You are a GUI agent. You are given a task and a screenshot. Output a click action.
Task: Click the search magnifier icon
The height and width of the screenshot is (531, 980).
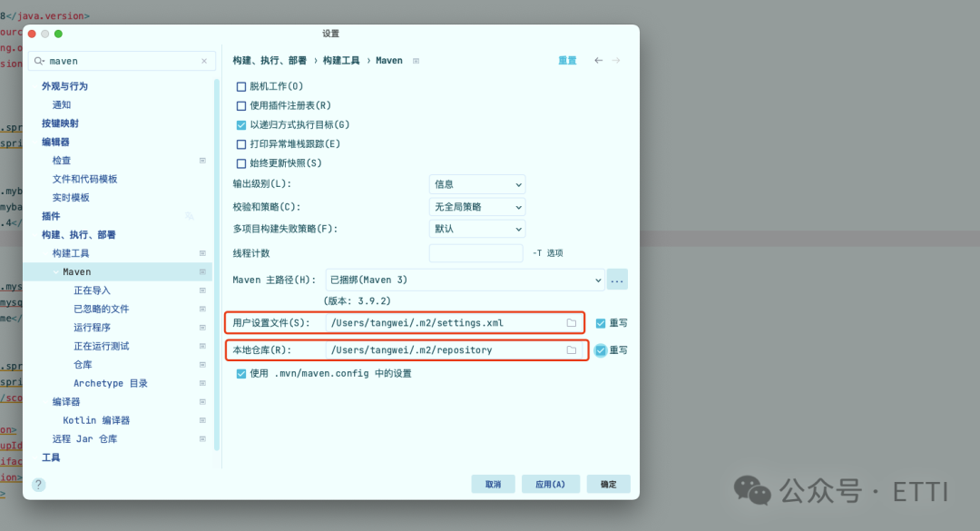(39, 62)
